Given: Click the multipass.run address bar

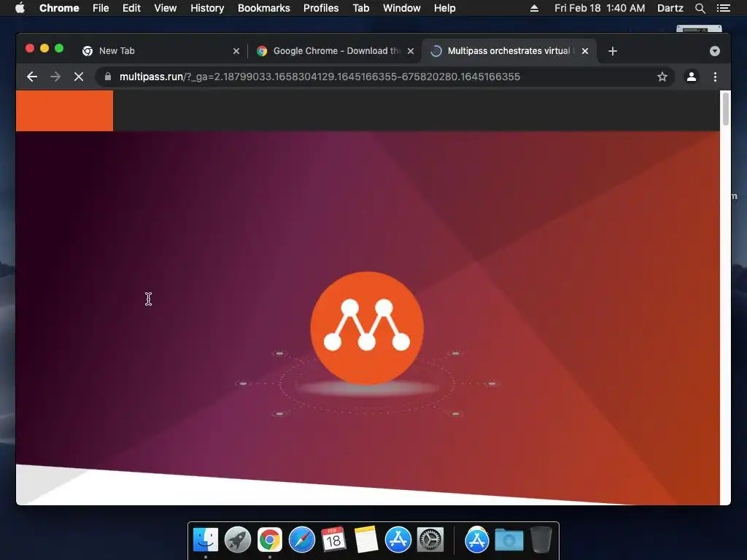Looking at the screenshot, I should tap(384, 77).
